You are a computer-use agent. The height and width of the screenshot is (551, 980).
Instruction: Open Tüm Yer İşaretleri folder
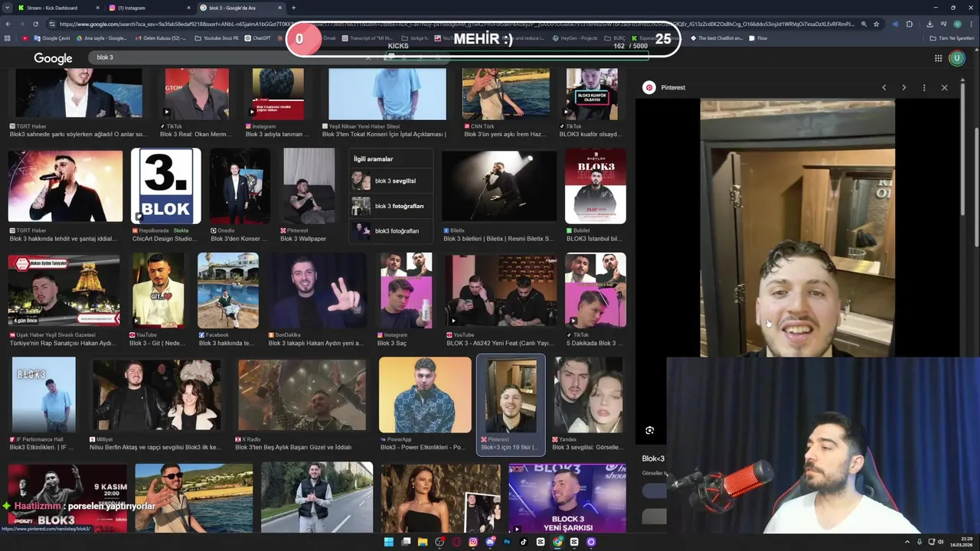point(952,37)
